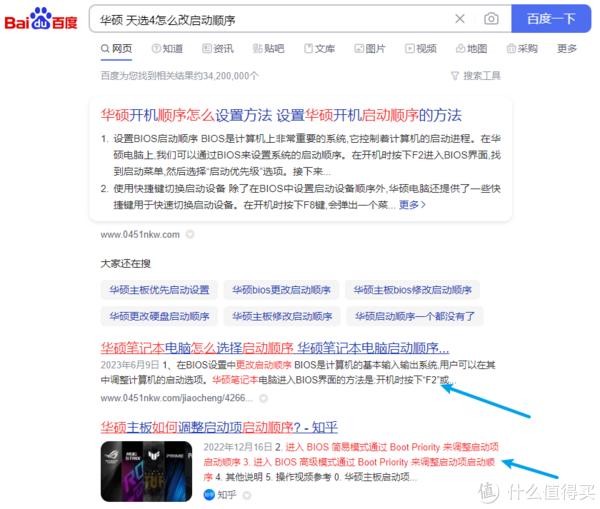
Task: Open the 采购 tab
Action: click(522, 49)
